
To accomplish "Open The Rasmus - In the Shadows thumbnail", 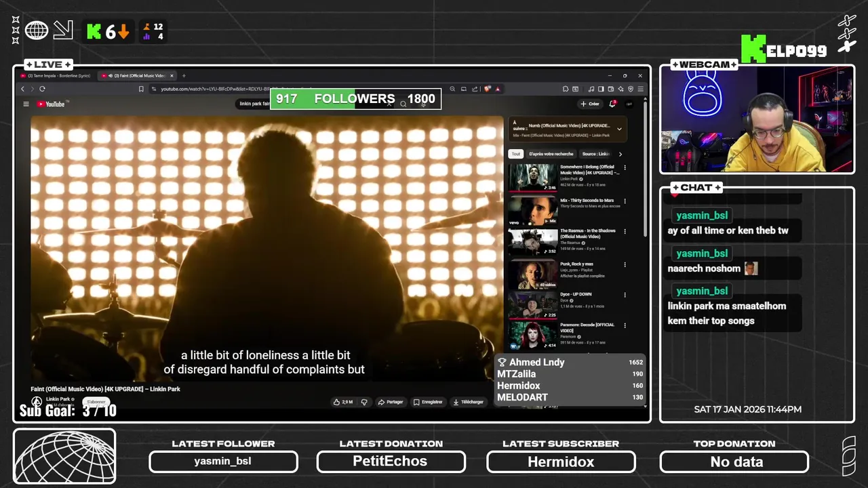I will click(533, 241).
